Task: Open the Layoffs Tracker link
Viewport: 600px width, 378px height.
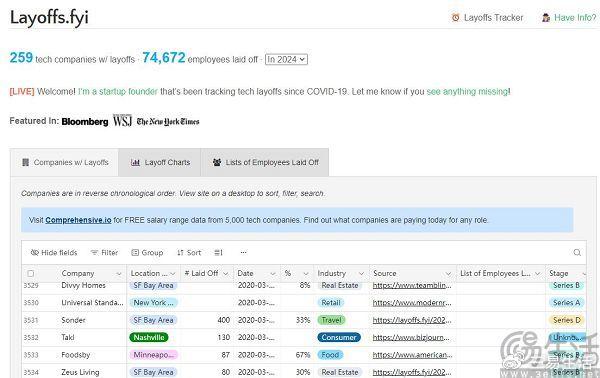Action: [493, 18]
